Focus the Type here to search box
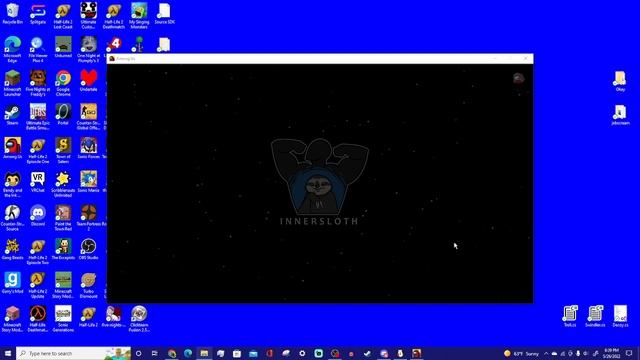Screen dimensions: 640x360 coord(73,353)
